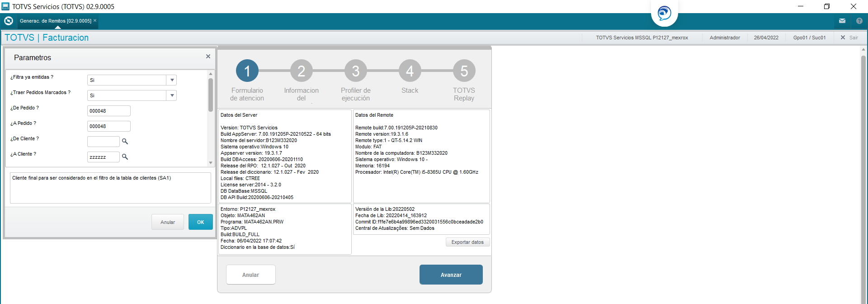Click the Sair exit button
The width and height of the screenshot is (868, 304).
(849, 38)
